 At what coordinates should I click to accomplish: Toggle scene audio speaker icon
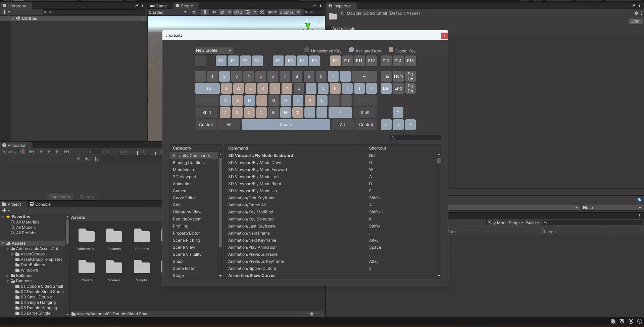tap(213, 12)
